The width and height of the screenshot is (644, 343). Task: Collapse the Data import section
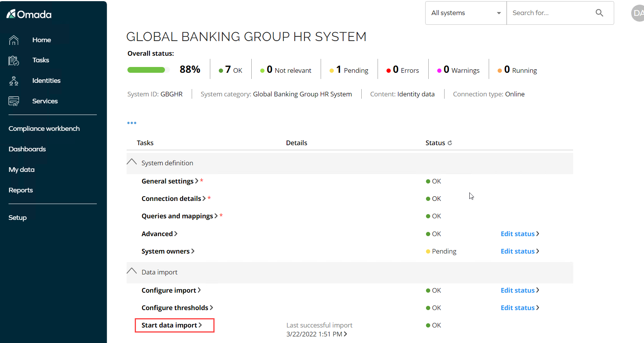[132, 271]
